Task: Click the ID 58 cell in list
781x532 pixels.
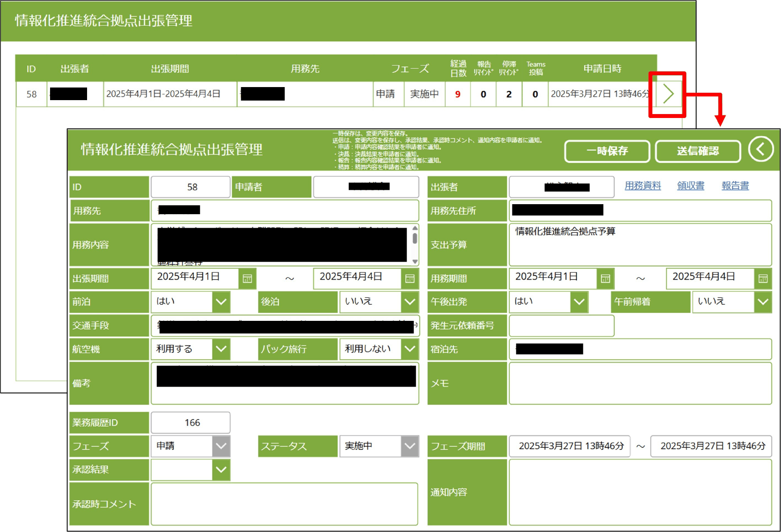Action: tap(31, 94)
